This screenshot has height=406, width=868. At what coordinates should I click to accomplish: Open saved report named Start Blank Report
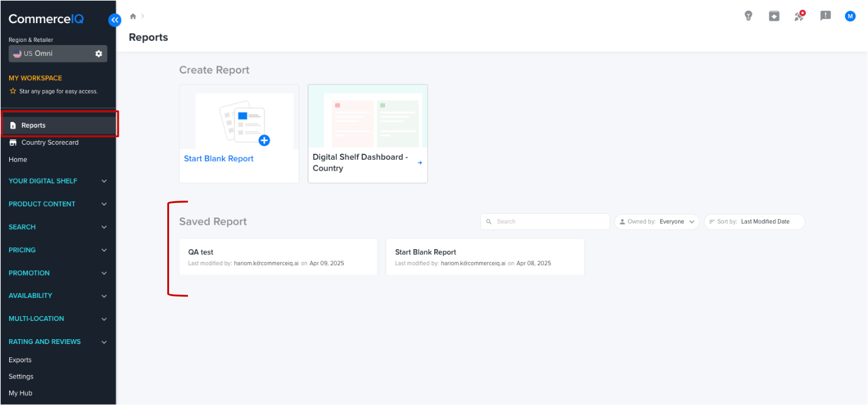pyautogui.click(x=485, y=257)
